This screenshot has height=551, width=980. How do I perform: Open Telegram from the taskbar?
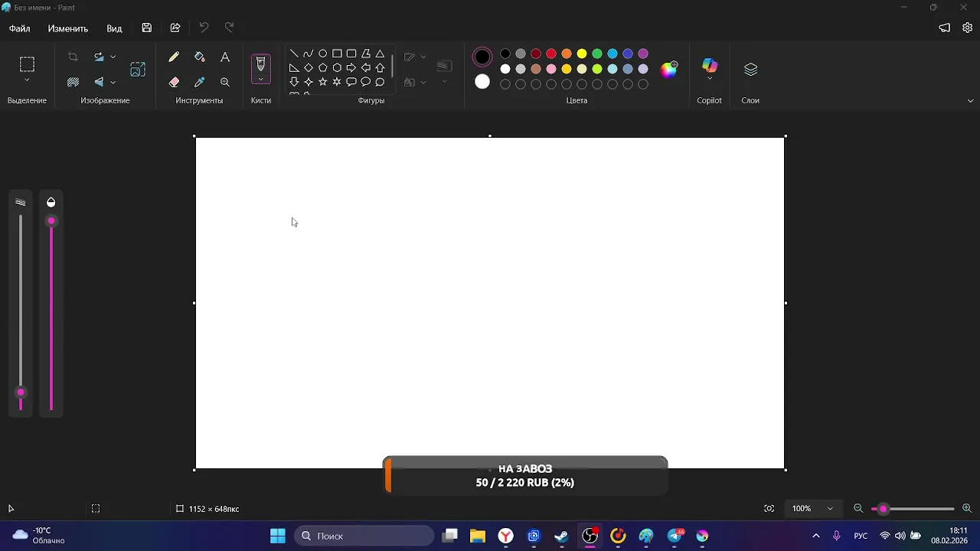click(x=675, y=536)
